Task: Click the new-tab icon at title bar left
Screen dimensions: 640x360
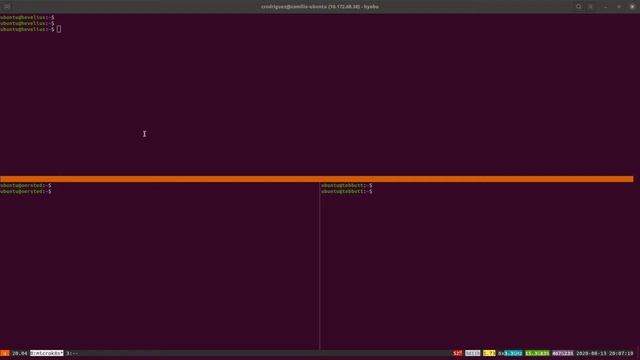Action: click(7, 7)
